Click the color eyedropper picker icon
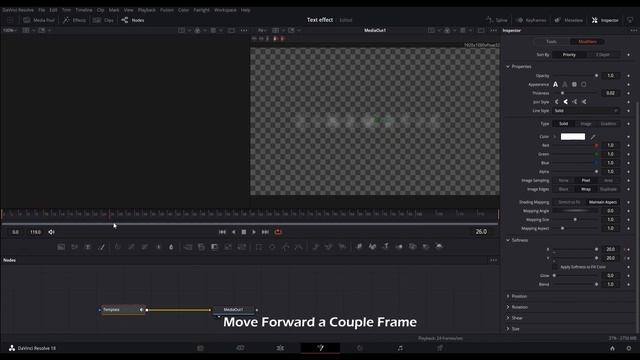 (593, 137)
